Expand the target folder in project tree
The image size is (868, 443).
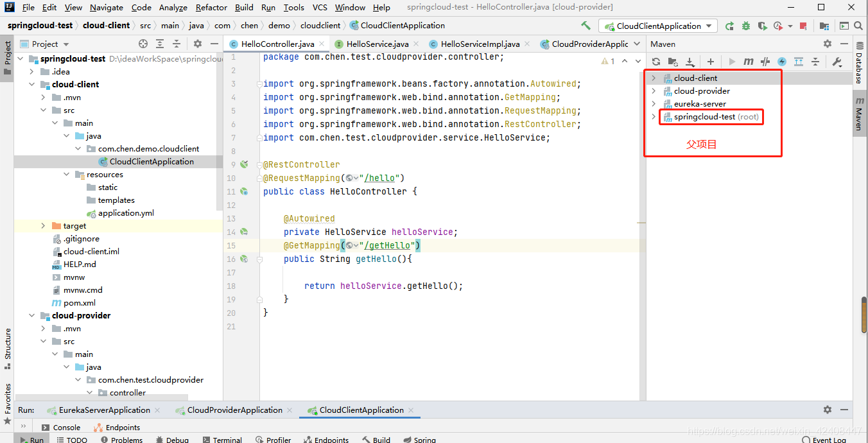tap(43, 226)
